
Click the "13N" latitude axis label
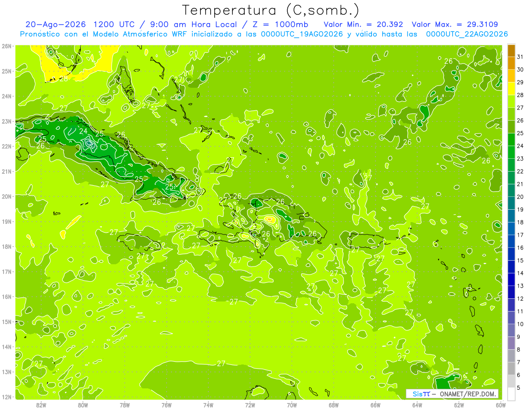pyautogui.click(x=7, y=372)
